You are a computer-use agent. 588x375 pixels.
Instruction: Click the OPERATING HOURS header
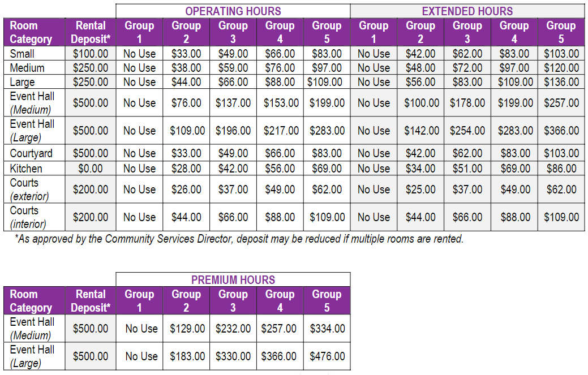point(233,11)
